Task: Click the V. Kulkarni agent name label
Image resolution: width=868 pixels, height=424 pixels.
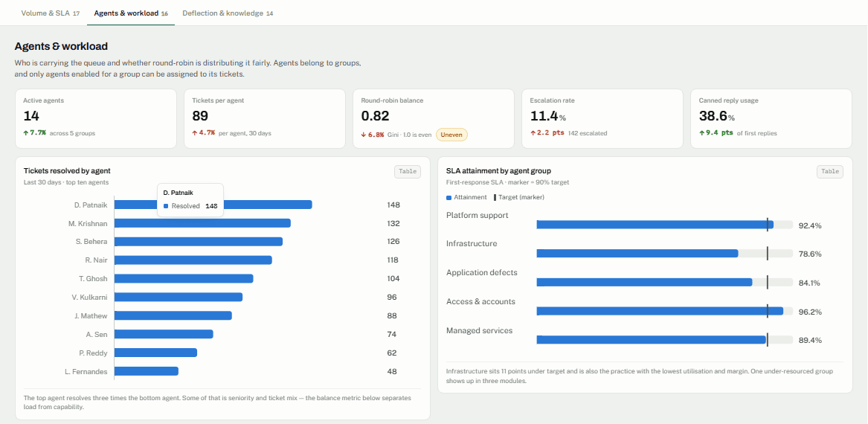Action: (x=89, y=298)
